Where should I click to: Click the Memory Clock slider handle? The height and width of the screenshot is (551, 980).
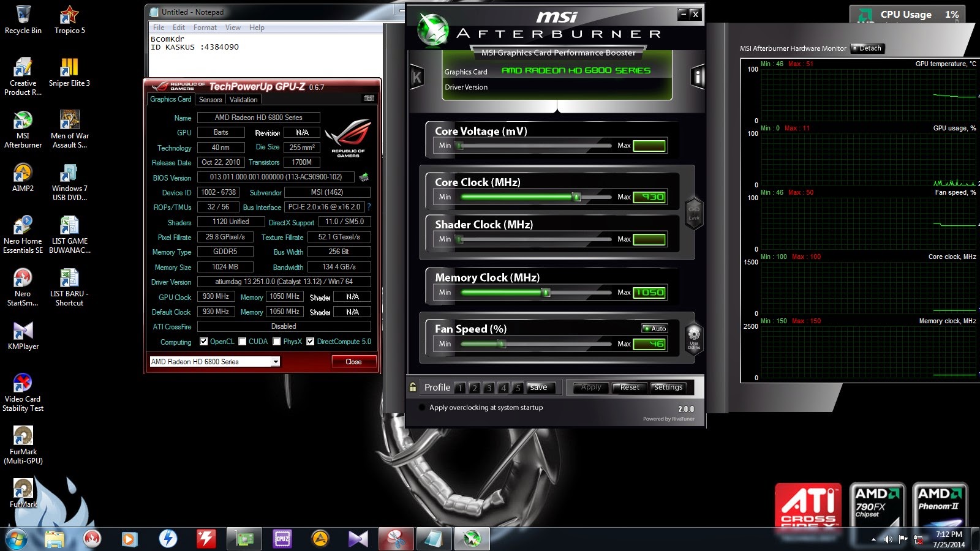[x=546, y=293]
